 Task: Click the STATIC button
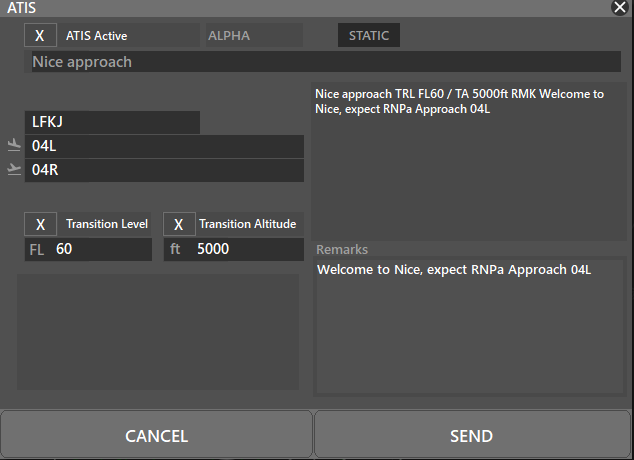(369, 35)
